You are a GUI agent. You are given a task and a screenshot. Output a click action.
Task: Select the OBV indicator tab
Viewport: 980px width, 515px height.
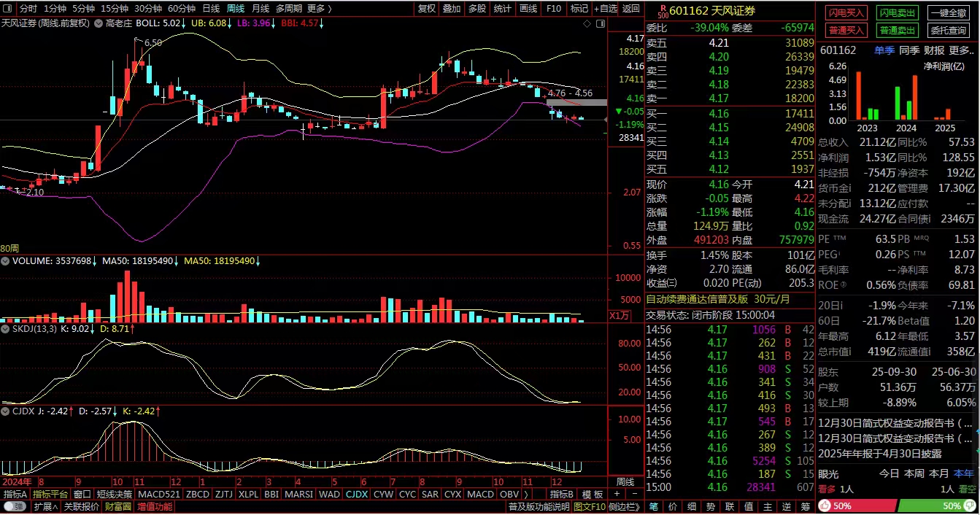point(509,494)
